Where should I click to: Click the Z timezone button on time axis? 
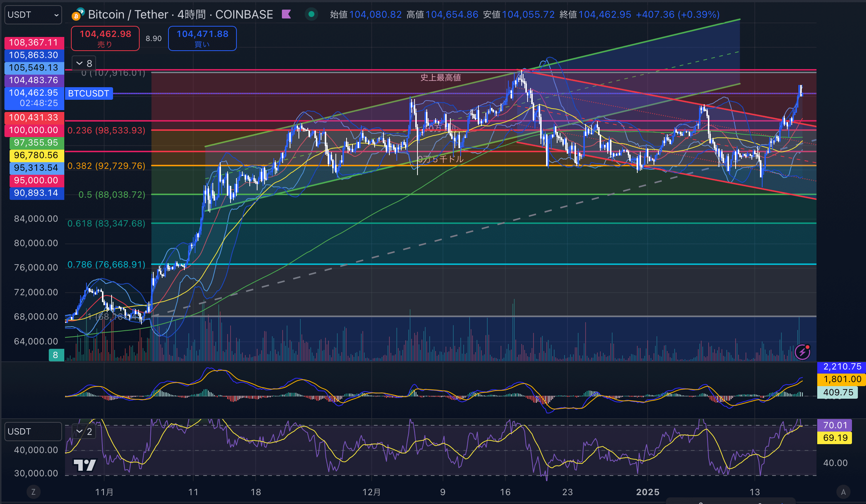33,492
